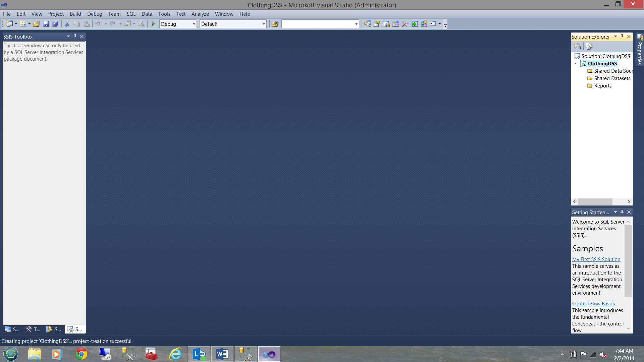This screenshot has height=362, width=644.
Task: Open the Default platform dropdown
Action: click(x=264, y=24)
